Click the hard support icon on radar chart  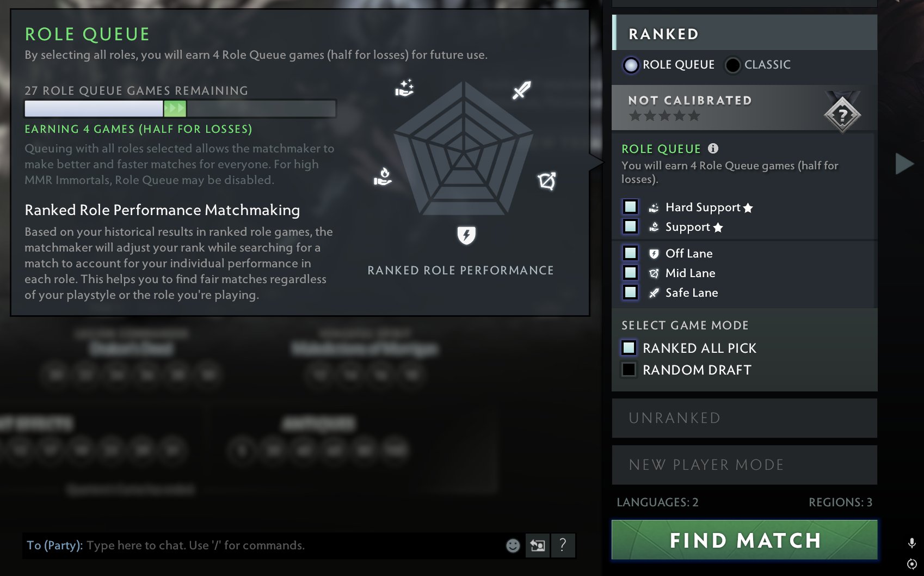point(404,88)
